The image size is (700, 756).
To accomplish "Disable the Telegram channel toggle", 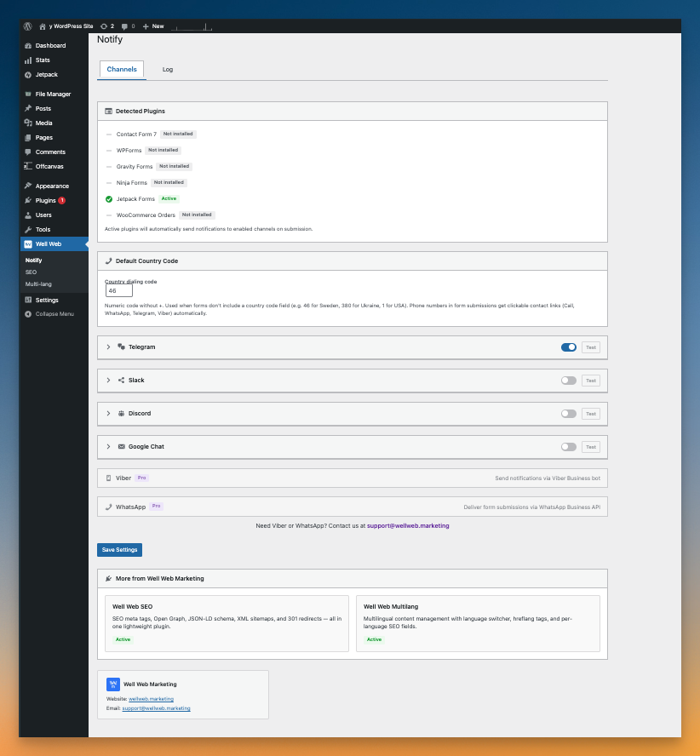I will tap(569, 347).
